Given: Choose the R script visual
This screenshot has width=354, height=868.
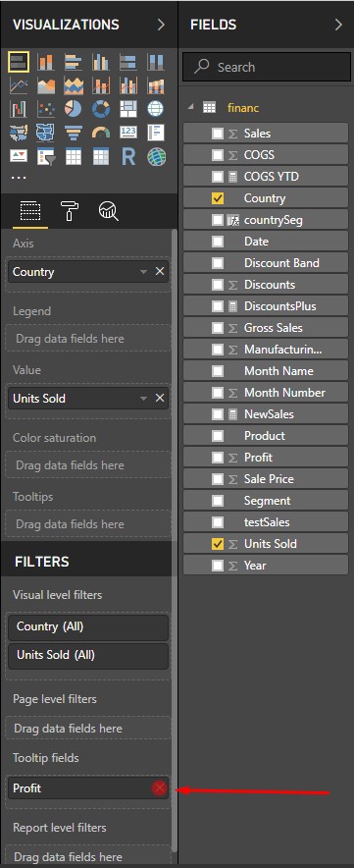Looking at the screenshot, I should 128,157.
